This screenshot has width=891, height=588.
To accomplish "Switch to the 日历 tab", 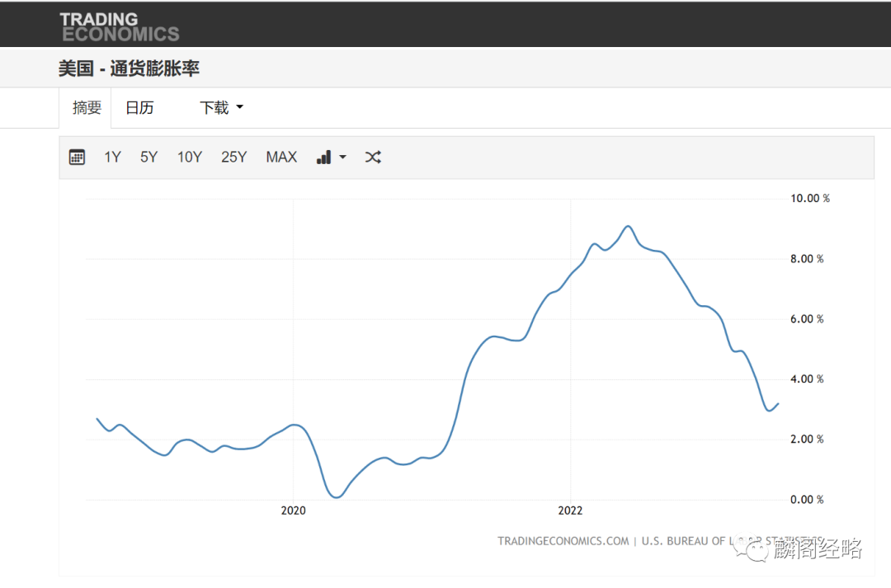I will coord(139,107).
